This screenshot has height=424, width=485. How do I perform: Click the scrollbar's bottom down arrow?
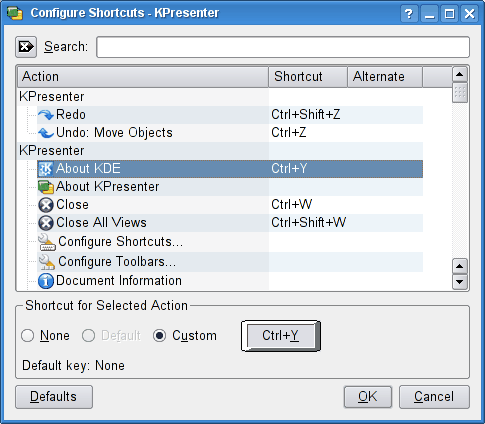click(x=460, y=282)
